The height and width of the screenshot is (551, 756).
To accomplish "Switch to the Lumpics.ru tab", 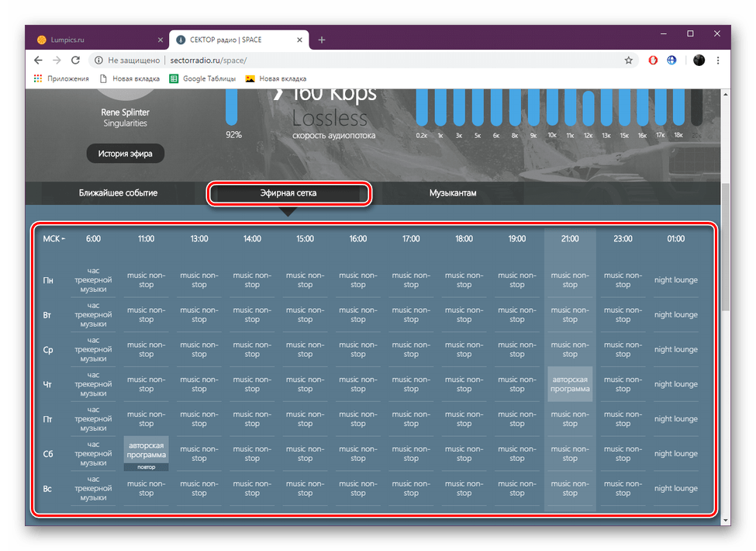I will [x=100, y=40].
